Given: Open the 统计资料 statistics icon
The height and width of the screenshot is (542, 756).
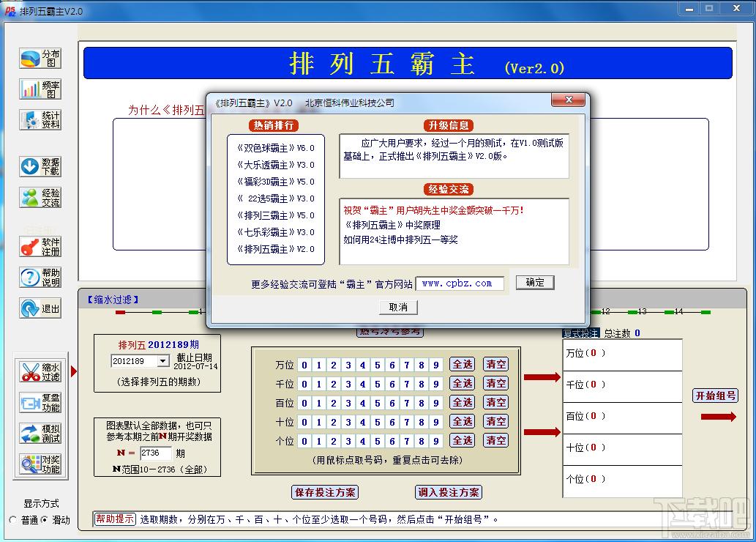Looking at the screenshot, I should coord(40,119).
